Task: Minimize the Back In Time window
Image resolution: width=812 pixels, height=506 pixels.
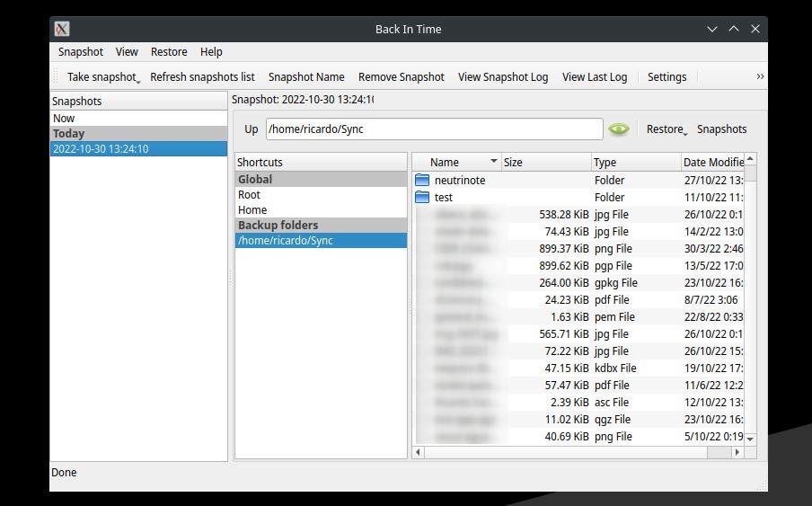Action: point(712,29)
